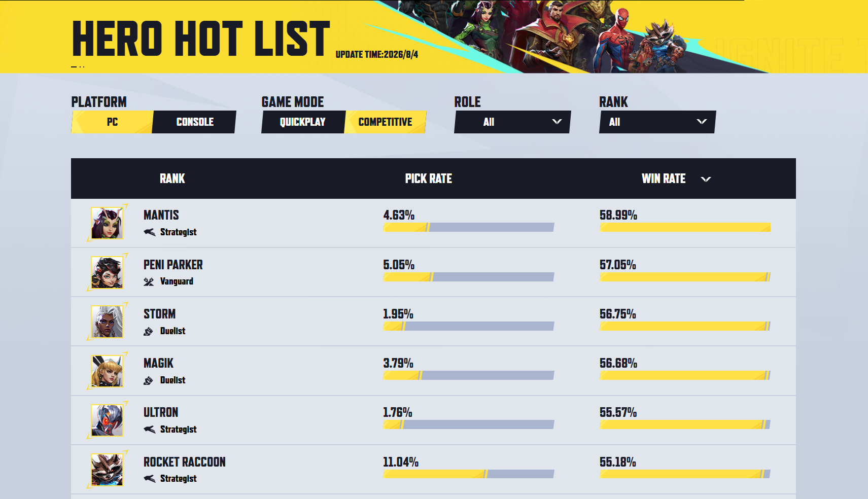The width and height of the screenshot is (868, 499).
Task: Click the Rank column header
Action: point(172,179)
